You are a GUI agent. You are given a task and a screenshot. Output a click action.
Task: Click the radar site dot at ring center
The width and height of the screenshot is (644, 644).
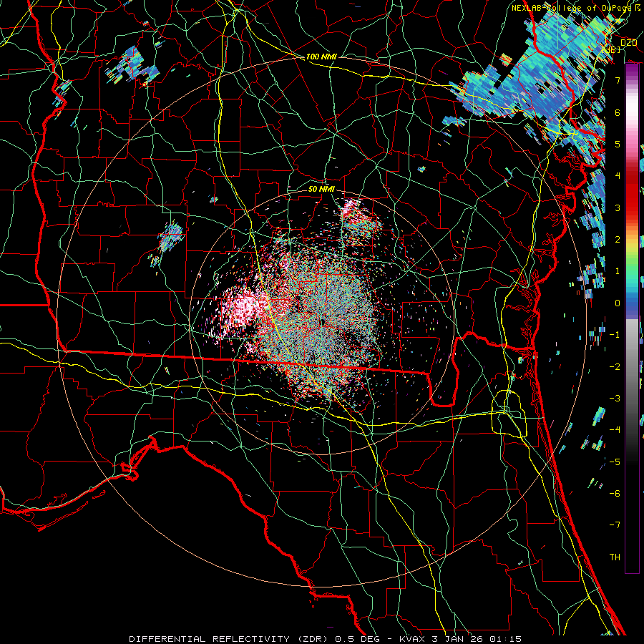tap(322, 323)
